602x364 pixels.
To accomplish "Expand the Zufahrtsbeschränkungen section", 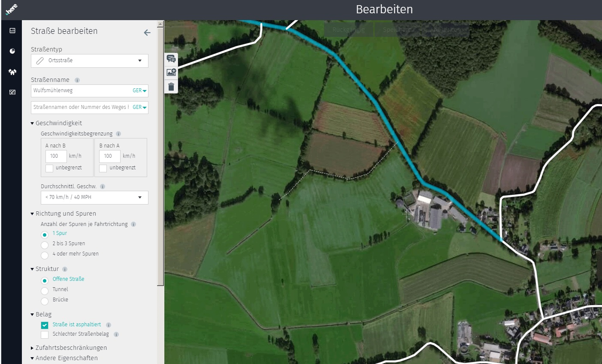I will coord(71,348).
